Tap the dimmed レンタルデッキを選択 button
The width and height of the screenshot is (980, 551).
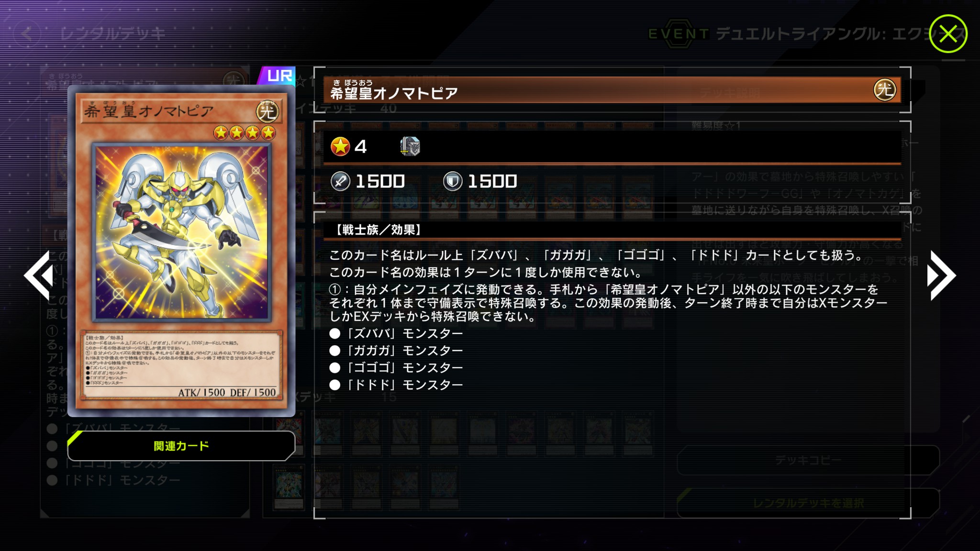pyautogui.click(x=808, y=503)
